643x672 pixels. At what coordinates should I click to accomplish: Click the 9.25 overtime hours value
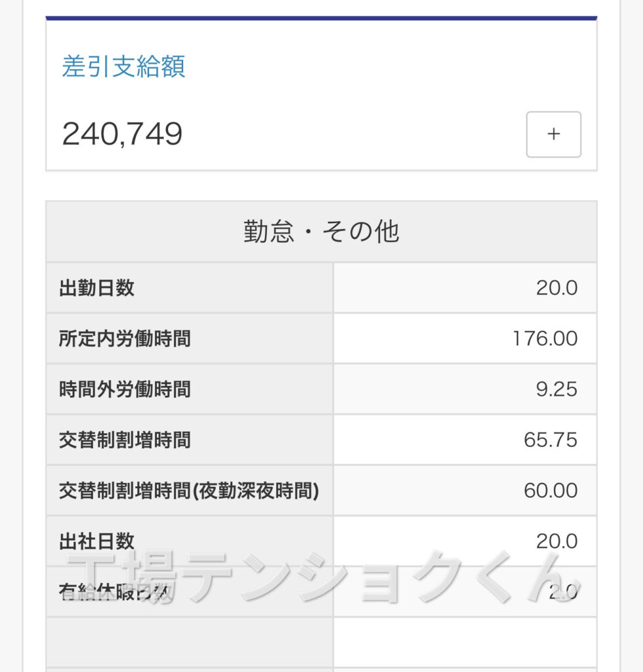coord(556,388)
